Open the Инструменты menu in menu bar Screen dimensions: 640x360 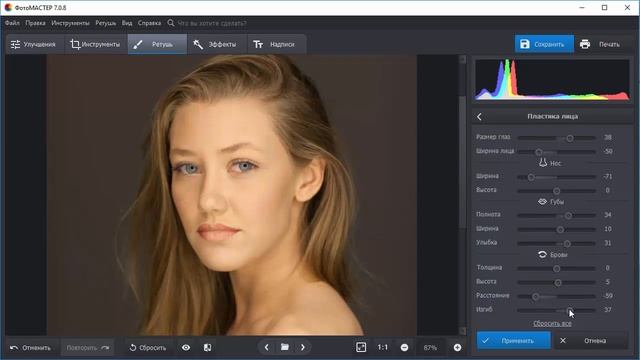[70, 23]
